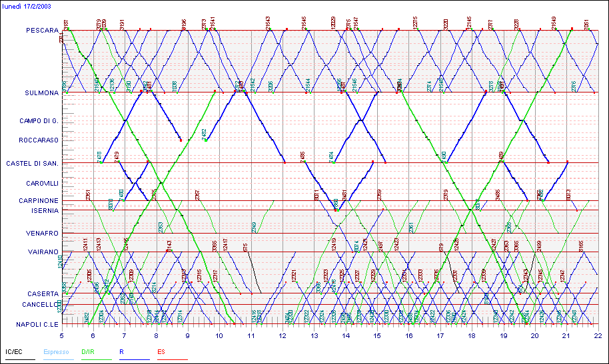Select train number 21549 at the top

(x=554, y=23)
